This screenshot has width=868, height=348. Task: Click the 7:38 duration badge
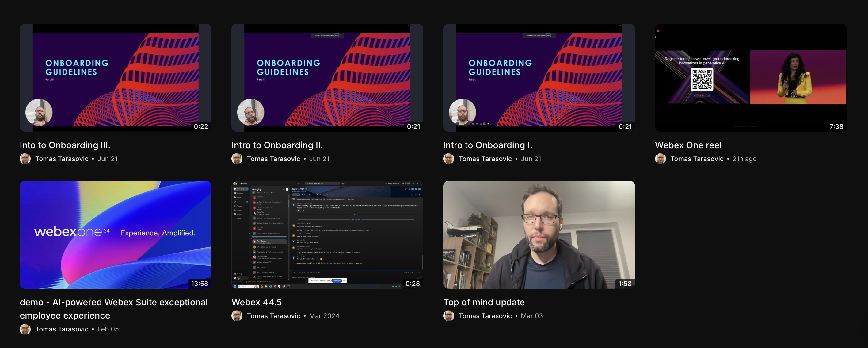tap(836, 126)
